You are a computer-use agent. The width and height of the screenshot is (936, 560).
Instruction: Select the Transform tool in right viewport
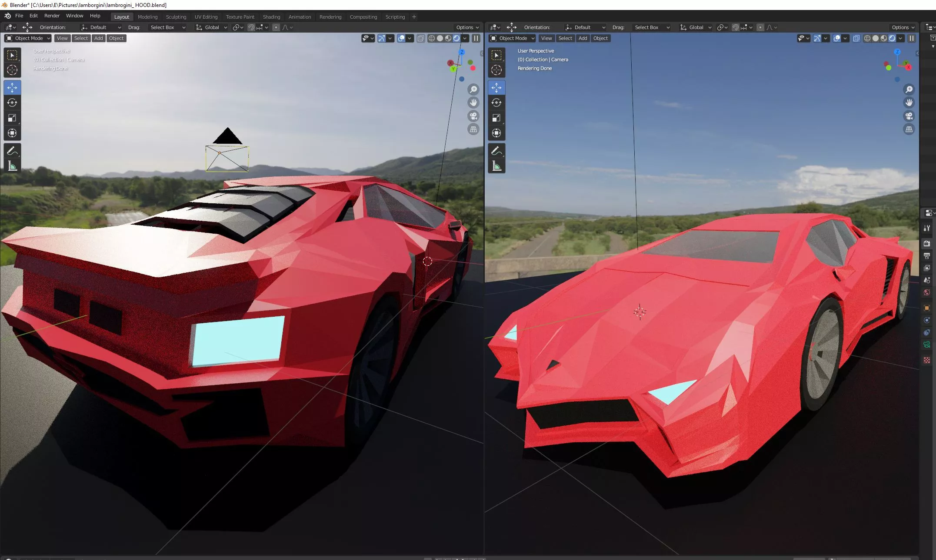point(496,133)
